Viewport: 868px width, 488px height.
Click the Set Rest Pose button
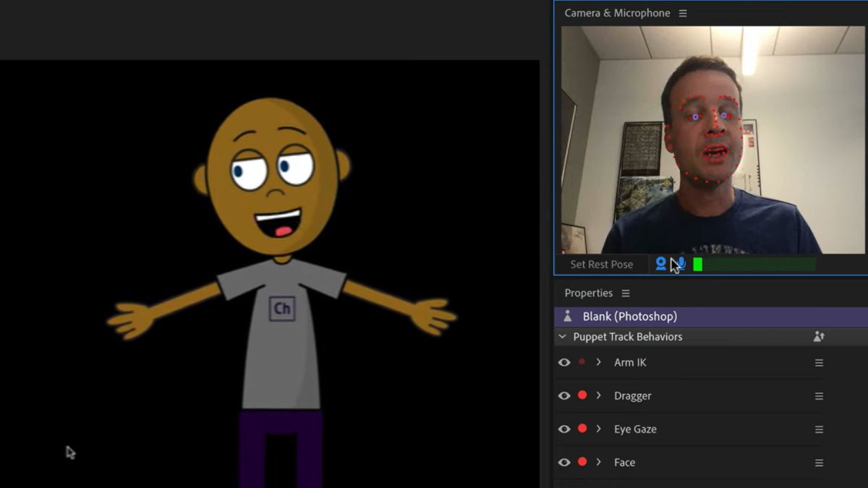coord(602,264)
